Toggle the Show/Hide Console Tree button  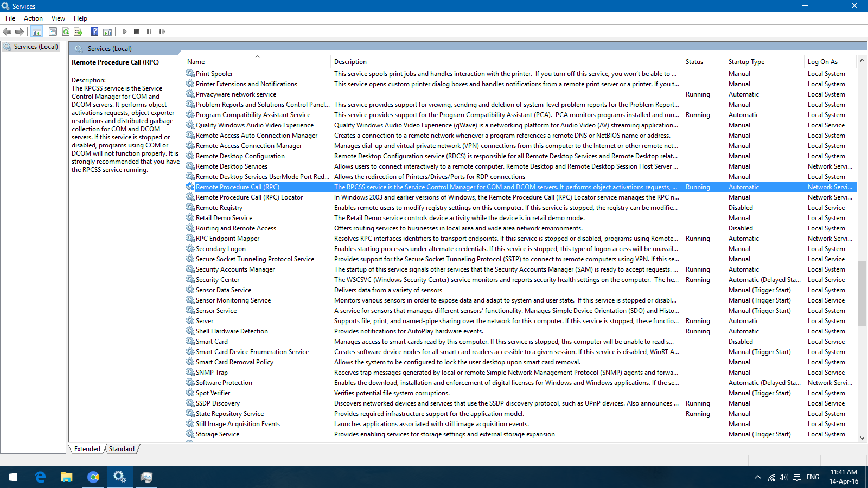36,31
